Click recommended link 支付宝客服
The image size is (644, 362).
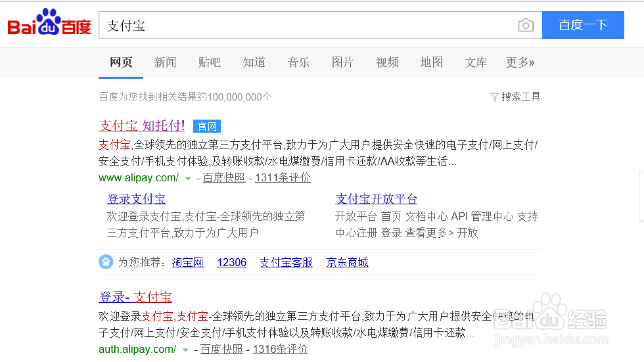(286, 262)
